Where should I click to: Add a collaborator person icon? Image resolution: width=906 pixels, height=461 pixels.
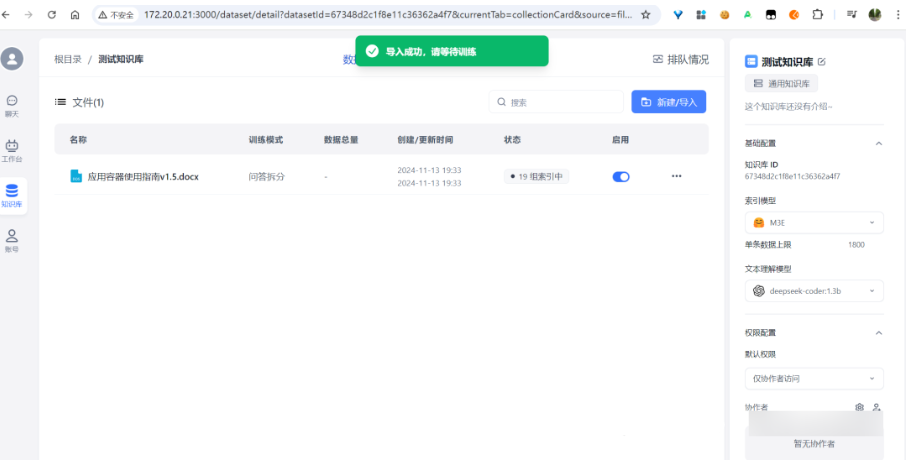coord(877,407)
